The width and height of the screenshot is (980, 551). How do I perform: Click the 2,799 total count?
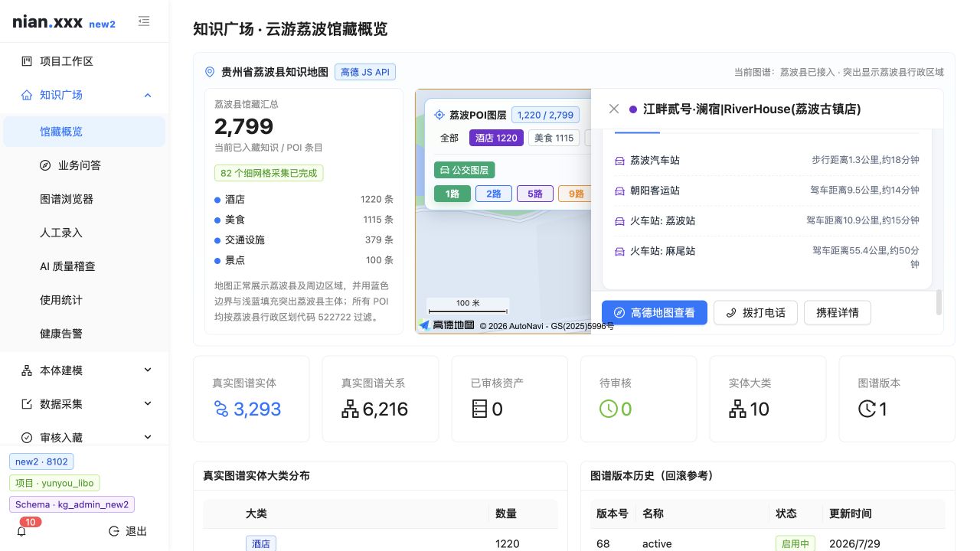pyautogui.click(x=243, y=126)
